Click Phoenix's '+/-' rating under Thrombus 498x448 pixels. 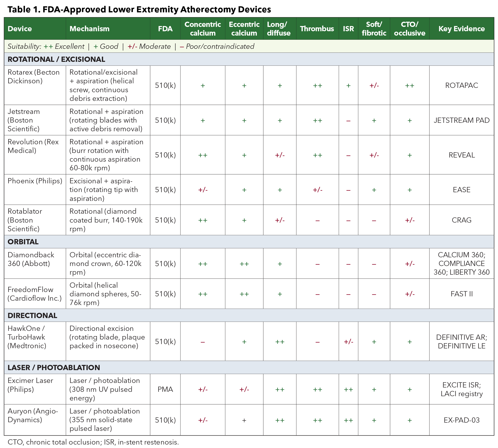click(x=317, y=190)
